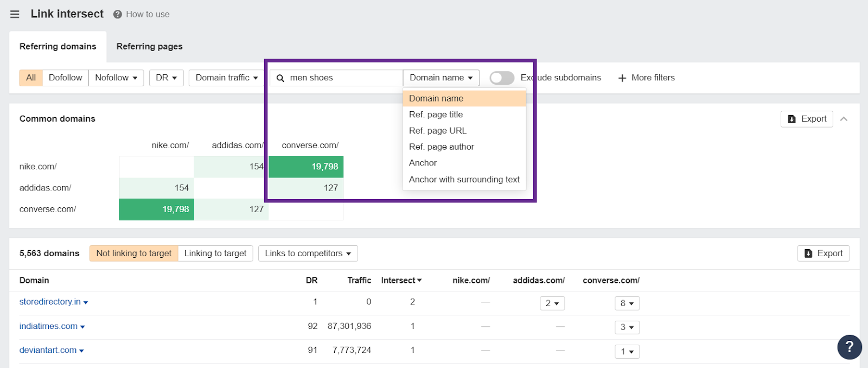Image resolution: width=868 pixels, height=368 pixels.
Task: Export the Common domains table
Action: 807,119
